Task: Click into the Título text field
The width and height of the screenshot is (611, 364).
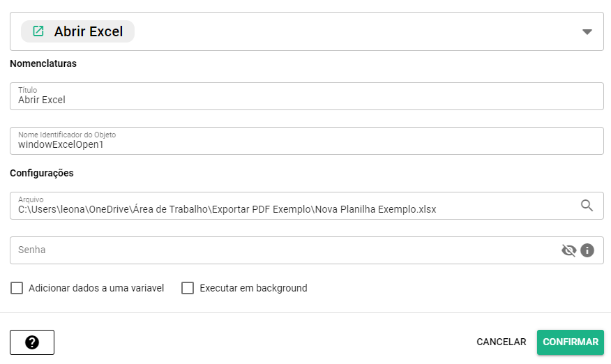Action: point(307,100)
